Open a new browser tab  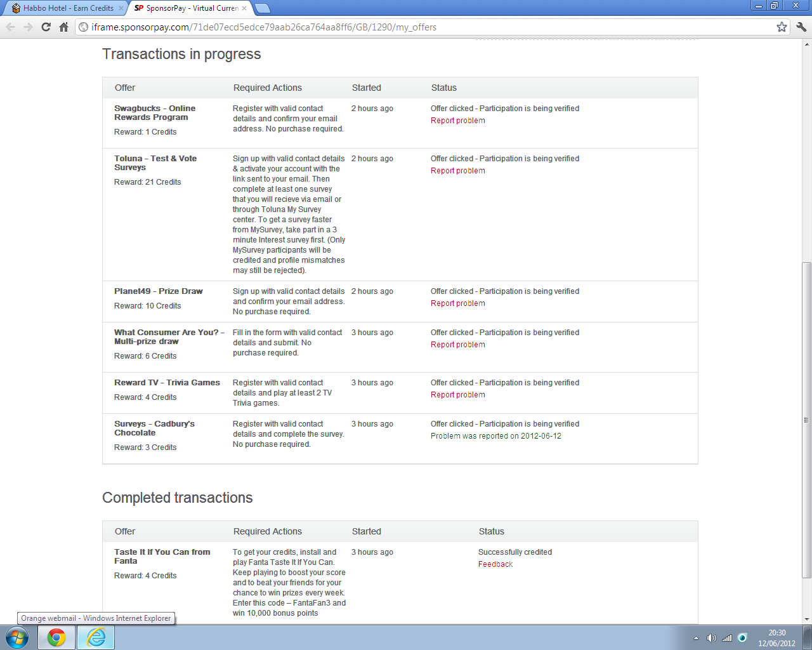point(263,8)
